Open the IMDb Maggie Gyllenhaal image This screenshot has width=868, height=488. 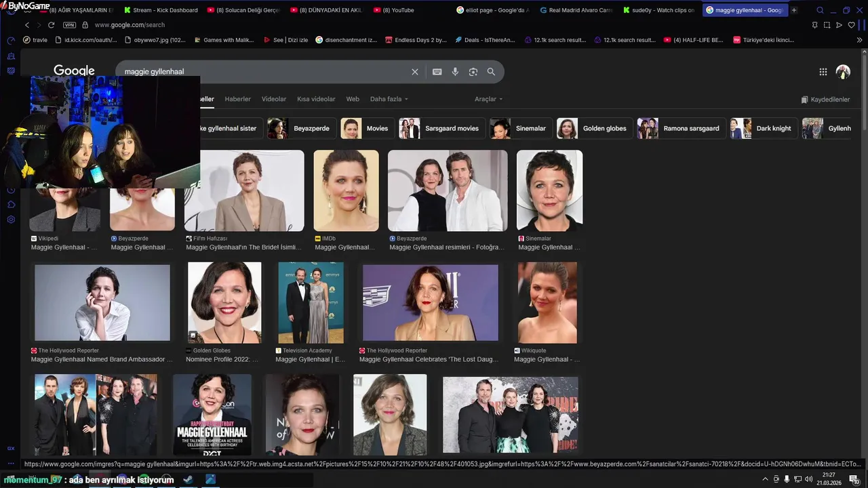(346, 190)
